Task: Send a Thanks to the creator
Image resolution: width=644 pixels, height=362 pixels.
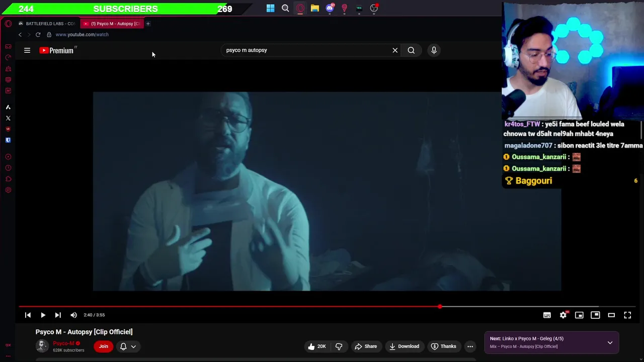Action: click(x=443, y=346)
